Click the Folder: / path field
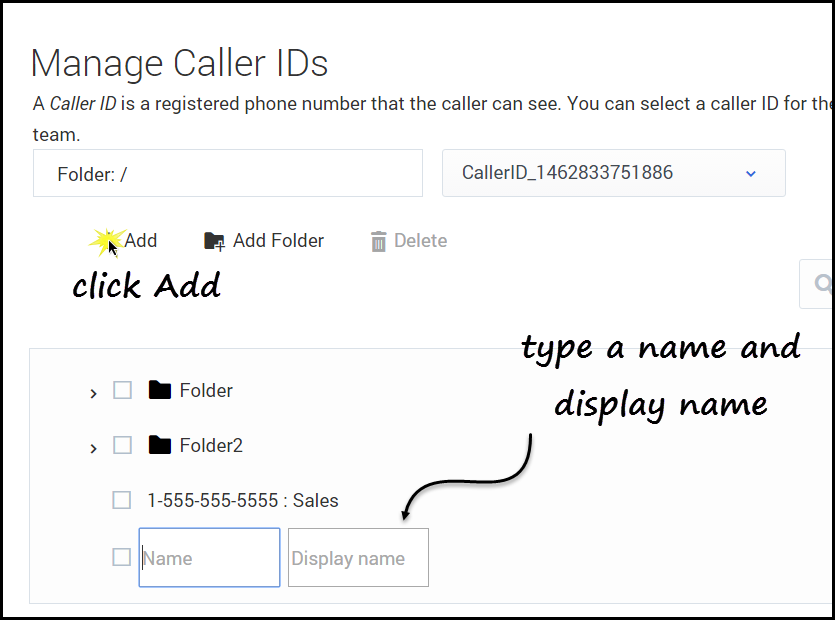The width and height of the screenshot is (835, 620). [x=227, y=174]
